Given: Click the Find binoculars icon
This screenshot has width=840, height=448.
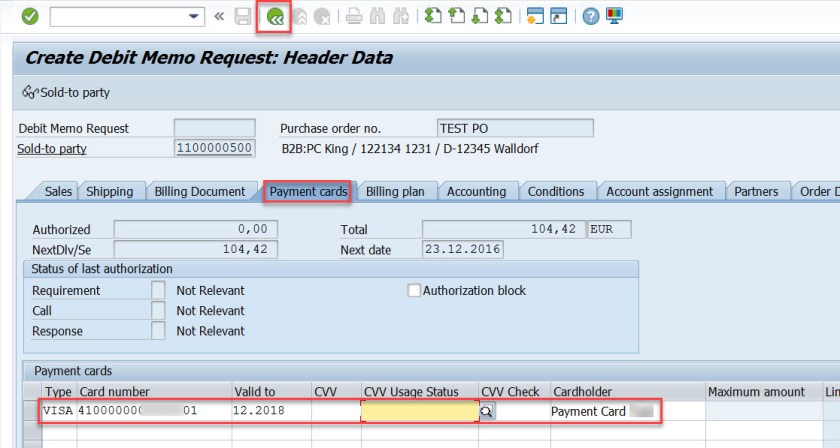Looking at the screenshot, I should click(x=377, y=17).
